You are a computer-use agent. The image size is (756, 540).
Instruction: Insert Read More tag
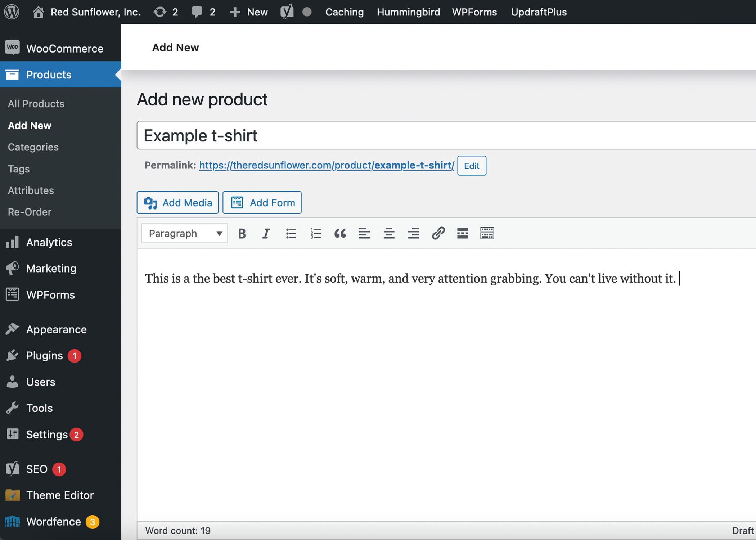point(463,233)
